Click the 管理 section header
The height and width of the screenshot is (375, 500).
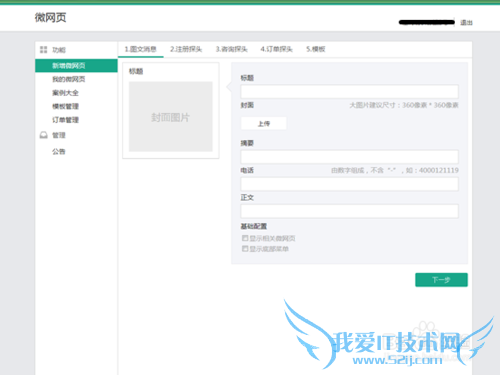click(x=59, y=135)
